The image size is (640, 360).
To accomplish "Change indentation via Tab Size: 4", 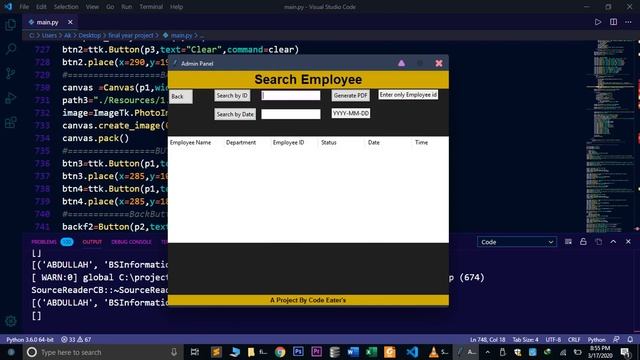I will pyautogui.click(x=525, y=340).
